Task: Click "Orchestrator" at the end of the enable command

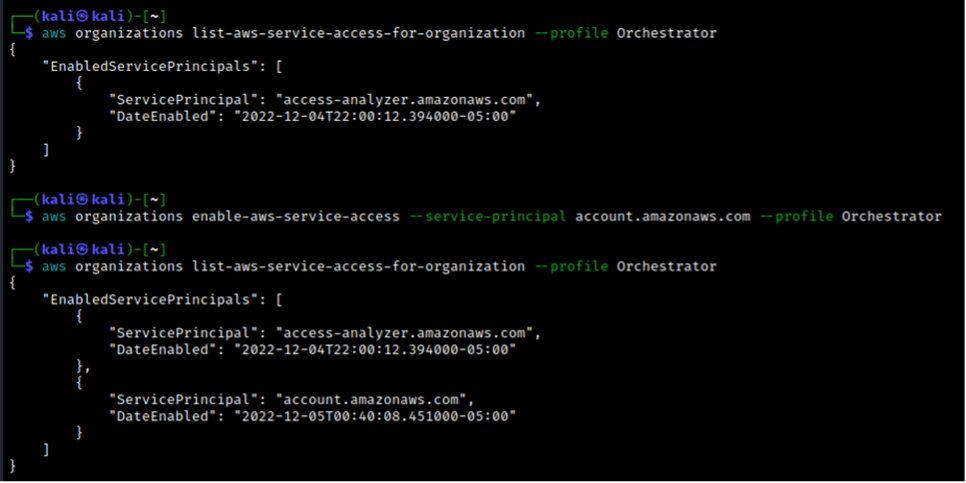Action: coord(891,216)
